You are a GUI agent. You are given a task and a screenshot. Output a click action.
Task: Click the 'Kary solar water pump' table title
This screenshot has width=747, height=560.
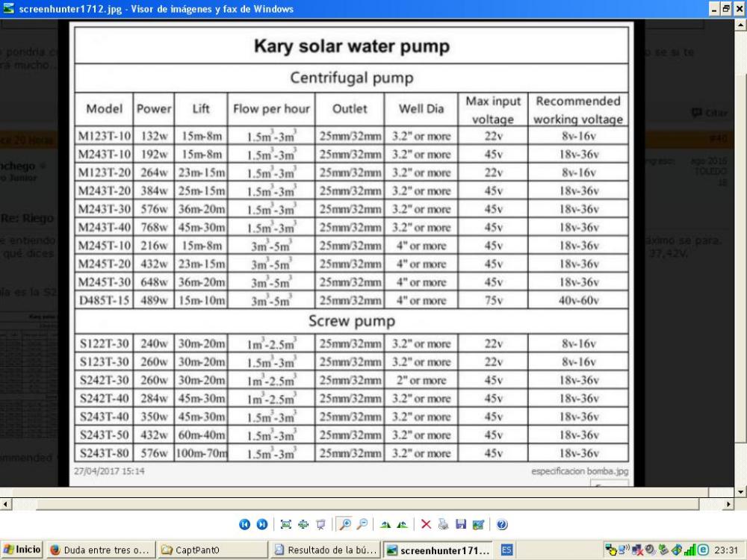(352, 46)
